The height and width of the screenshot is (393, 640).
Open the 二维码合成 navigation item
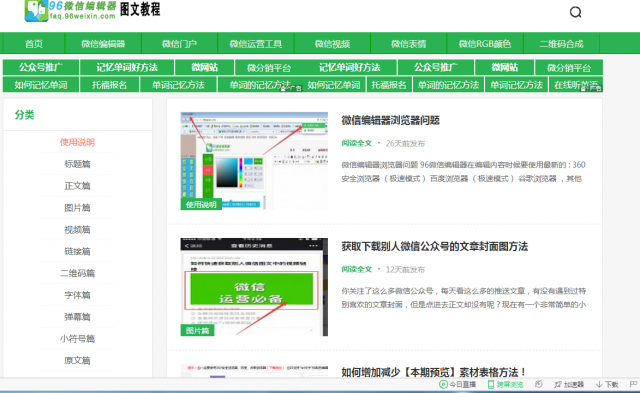point(561,44)
